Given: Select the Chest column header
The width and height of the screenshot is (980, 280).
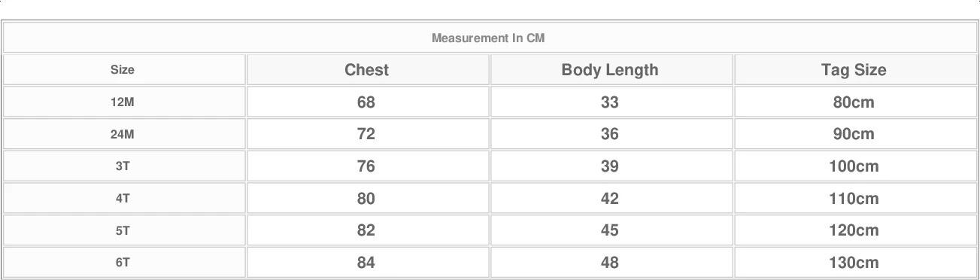Looking at the screenshot, I should pyautogui.click(x=367, y=69).
